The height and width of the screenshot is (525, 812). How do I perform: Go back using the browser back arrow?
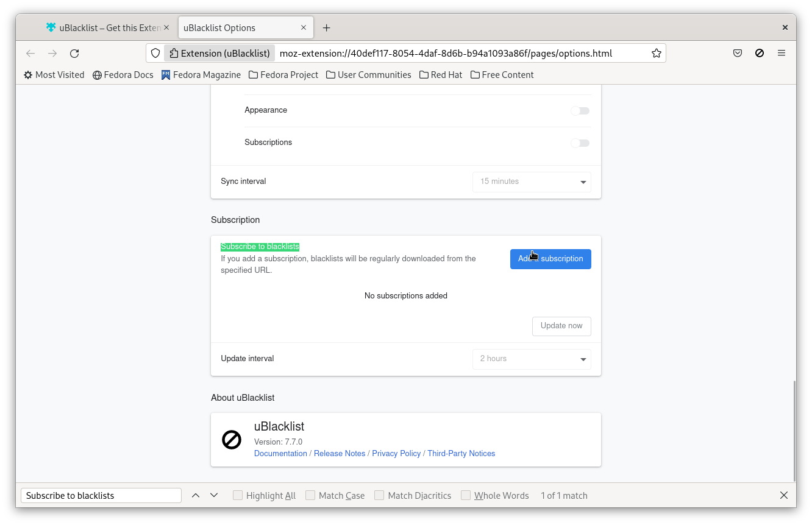(x=30, y=54)
